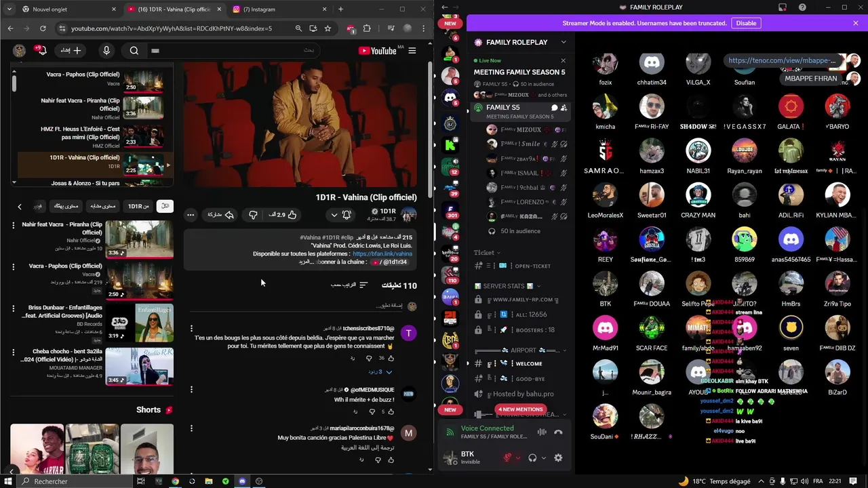Open a new Chrome tab
Image resolution: width=868 pixels, height=488 pixels.
coord(340,9)
